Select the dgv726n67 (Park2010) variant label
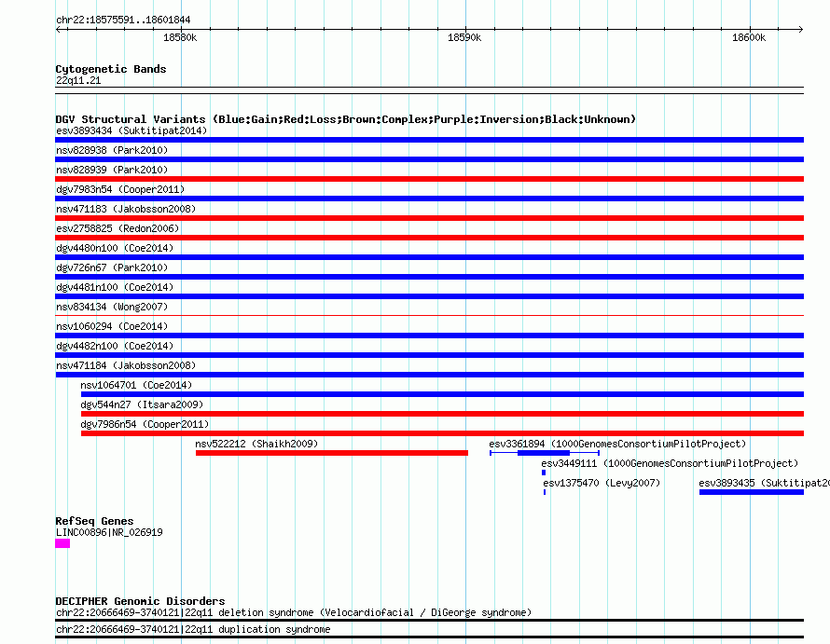This screenshot has height=644, width=830. tap(112, 267)
